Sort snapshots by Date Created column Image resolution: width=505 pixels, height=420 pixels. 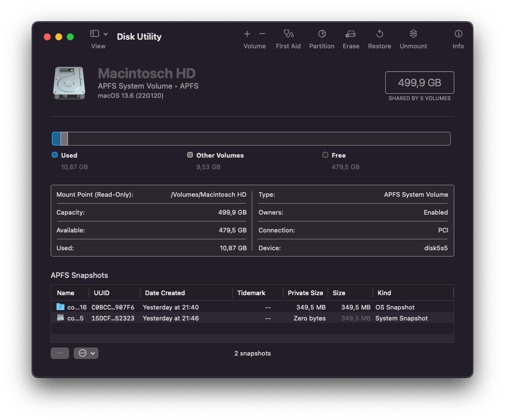pyautogui.click(x=165, y=293)
